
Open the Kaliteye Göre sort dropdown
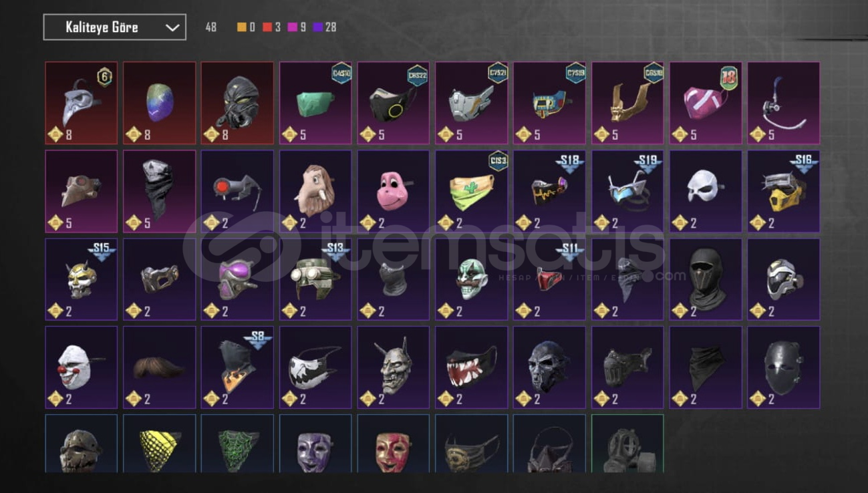pyautogui.click(x=115, y=27)
